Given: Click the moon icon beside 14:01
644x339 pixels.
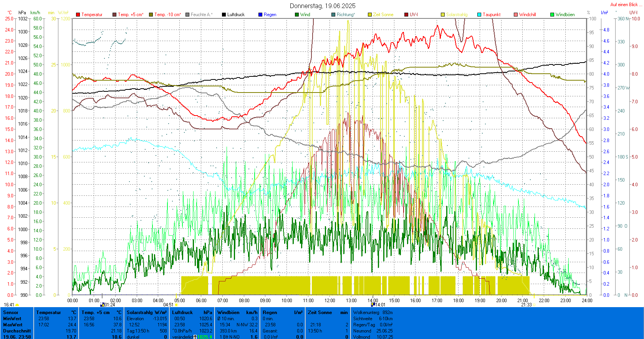Looking at the screenshot, I should click(373, 304).
